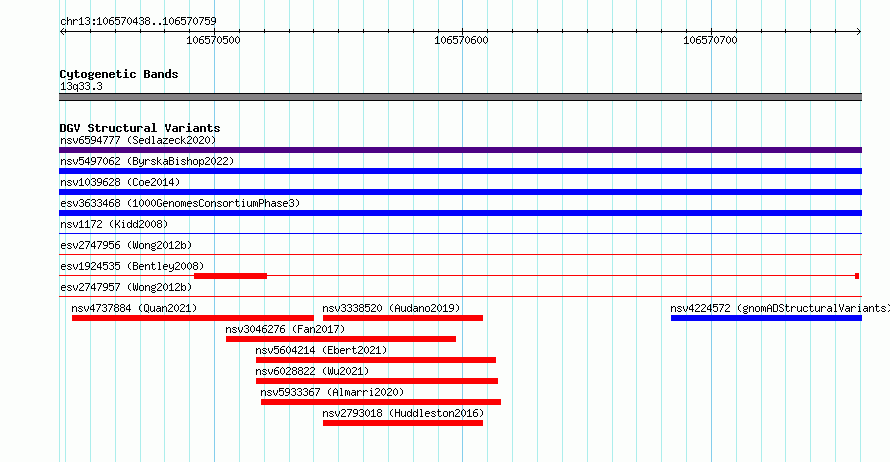The width and height of the screenshot is (890, 462).
Task: Click the red bar under nsv3338520
Action: [403, 318]
